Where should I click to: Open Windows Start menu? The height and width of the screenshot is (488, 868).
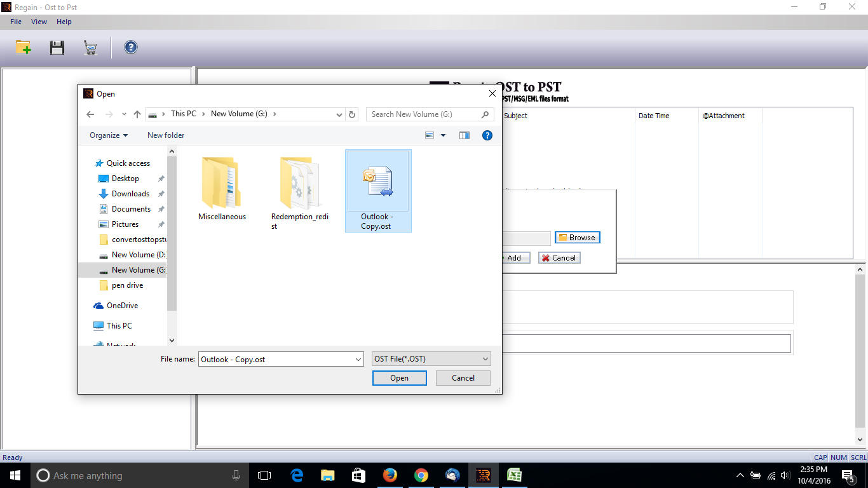pyautogui.click(x=14, y=475)
